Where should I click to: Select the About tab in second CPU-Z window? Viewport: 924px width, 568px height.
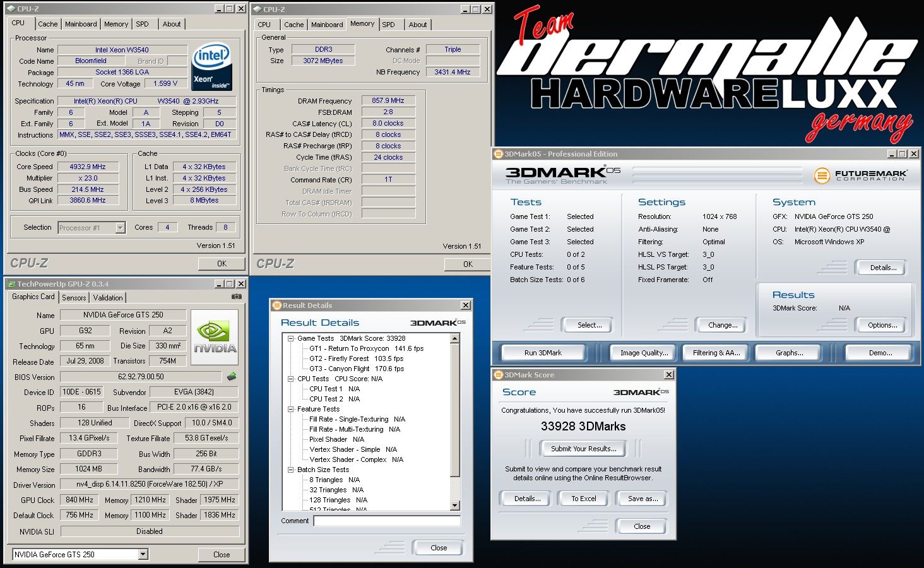pyautogui.click(x=417, y=25)
